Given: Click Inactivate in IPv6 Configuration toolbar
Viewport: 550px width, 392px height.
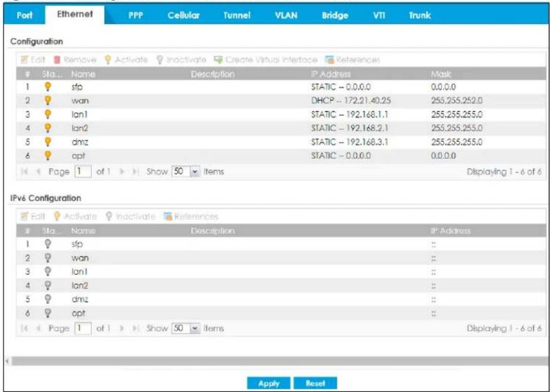Looking at the screenshot, I should point(130,217).
